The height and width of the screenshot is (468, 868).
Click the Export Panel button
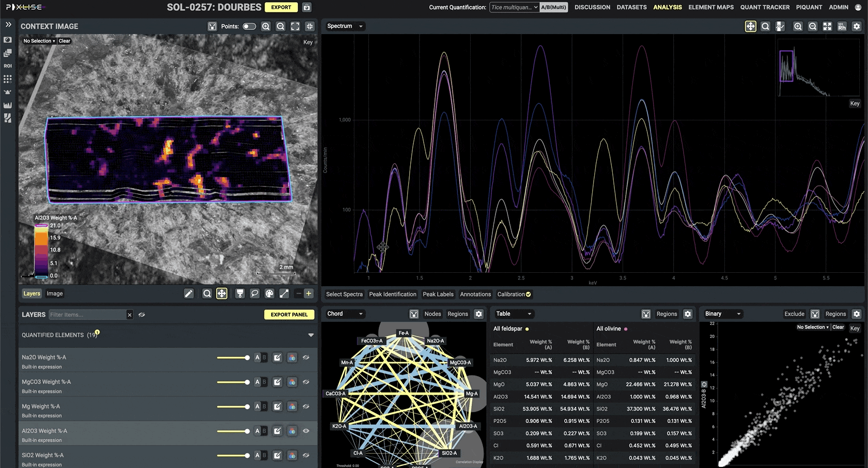coord(289,315)
